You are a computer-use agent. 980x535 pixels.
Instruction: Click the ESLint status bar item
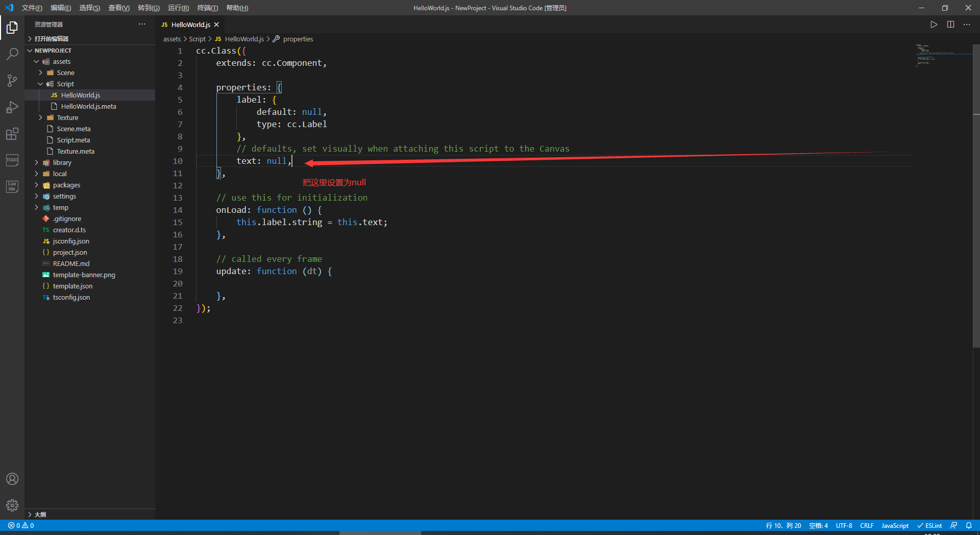click(929, 525)
